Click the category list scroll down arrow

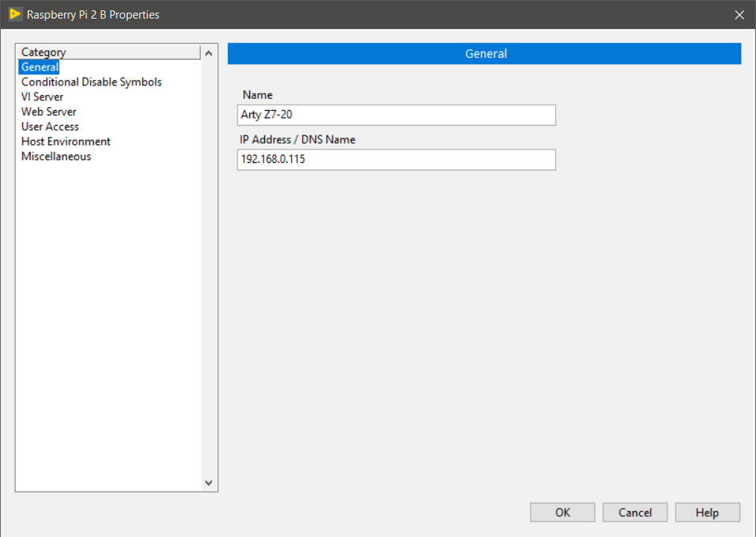[x=209, y=483]
